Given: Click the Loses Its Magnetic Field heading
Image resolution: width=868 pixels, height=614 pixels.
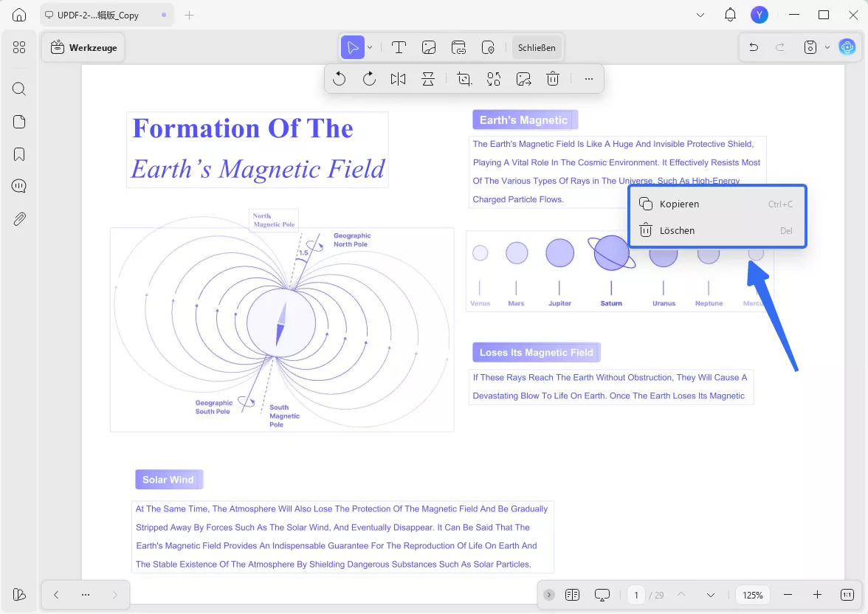Looking at the screenshot, I should (537, 352).
